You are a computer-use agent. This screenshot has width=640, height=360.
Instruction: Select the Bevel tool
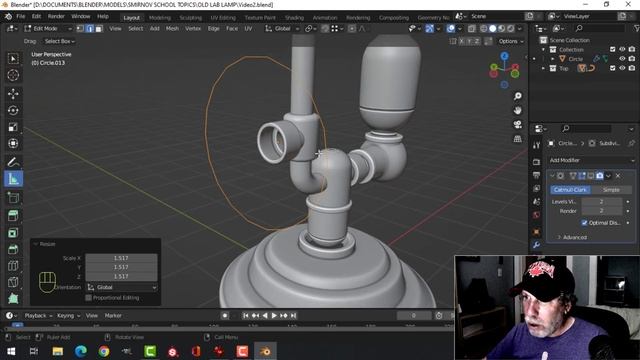click(13, 249)
